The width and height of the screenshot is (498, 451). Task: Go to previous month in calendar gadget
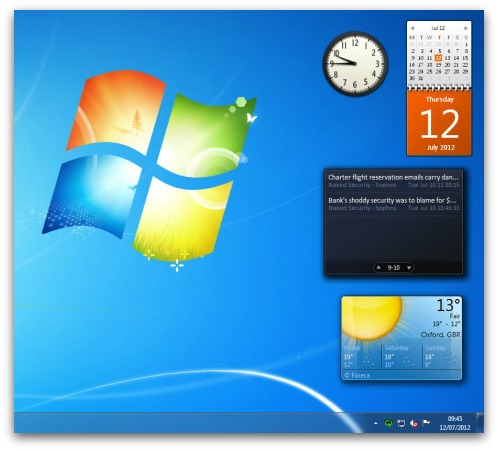click(x=413, y=28)
